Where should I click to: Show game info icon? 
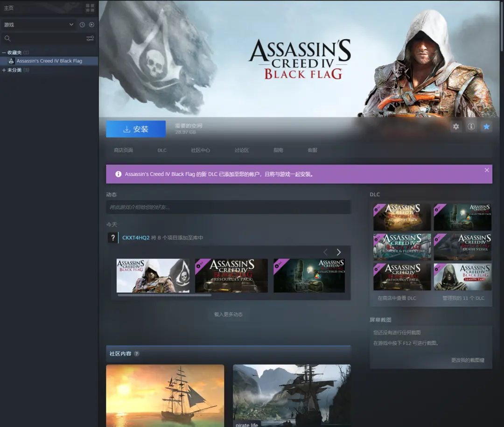coord(471,126)
